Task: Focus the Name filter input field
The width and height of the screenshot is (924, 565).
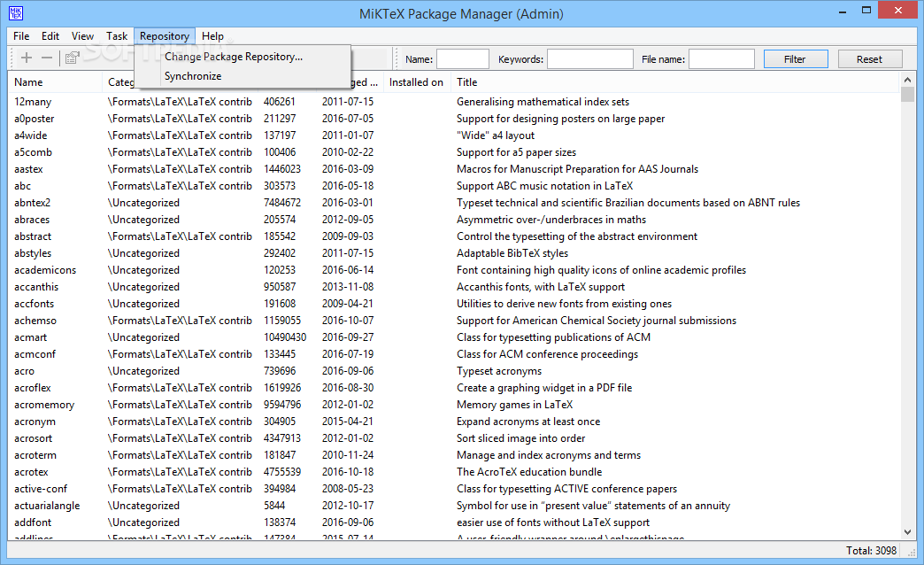Action: point(463,59)
